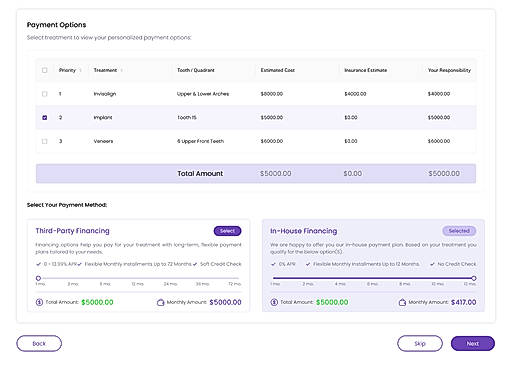Click the Third-Party Financing card title
The height and width of the screenshot is (368, 512).
pyautogui.click(x=72, y=231)
